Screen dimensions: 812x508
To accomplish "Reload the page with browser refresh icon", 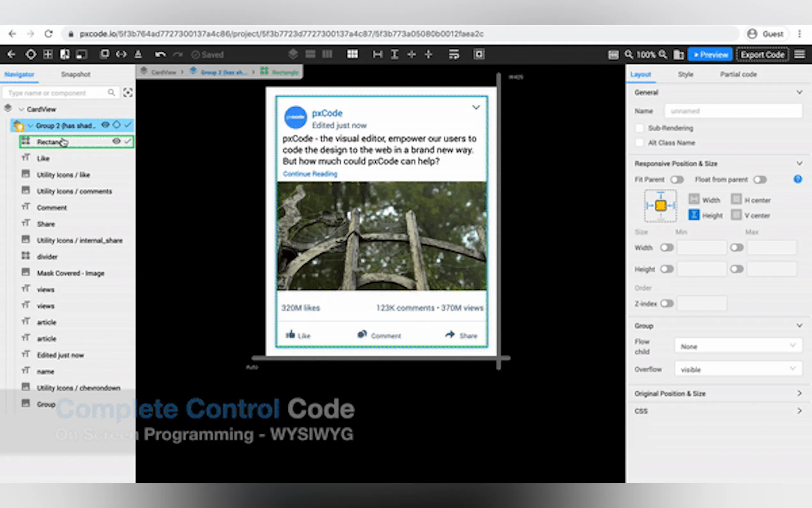I will click(x=49, y=34).
